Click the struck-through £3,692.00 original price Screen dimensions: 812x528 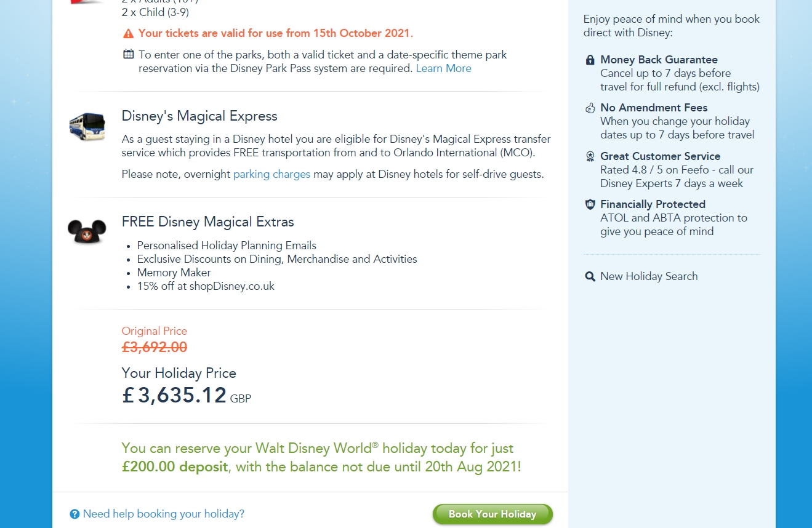[x=155, y=347]
